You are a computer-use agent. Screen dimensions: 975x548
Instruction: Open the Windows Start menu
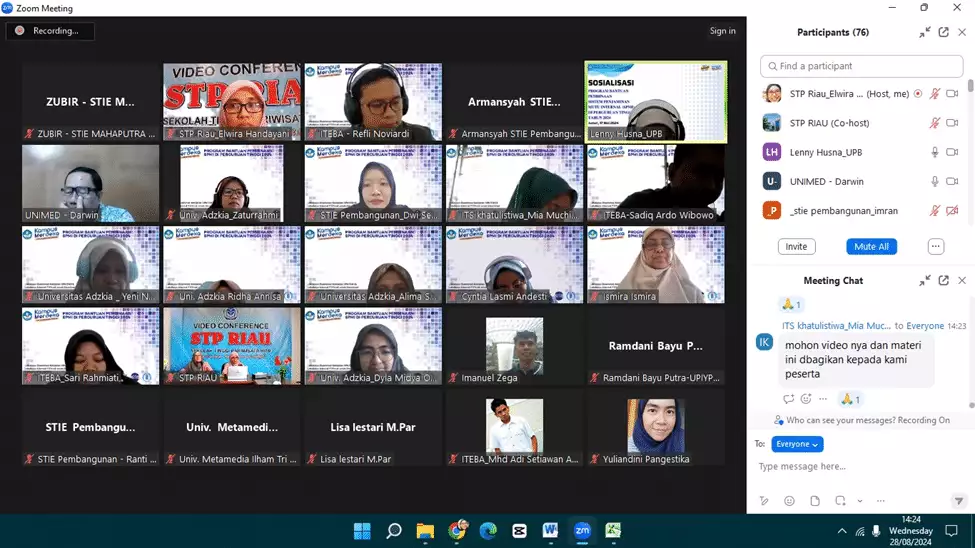362,531
